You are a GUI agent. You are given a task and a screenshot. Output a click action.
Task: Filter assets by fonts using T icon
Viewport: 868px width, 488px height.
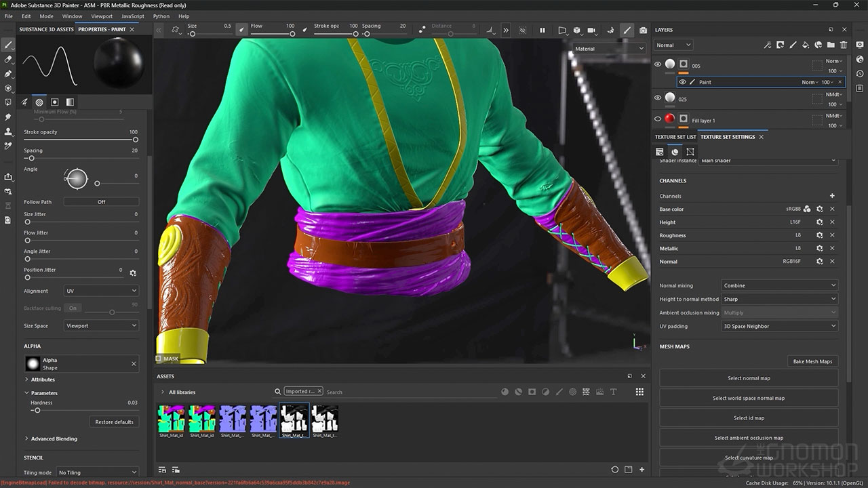point(613,392)
